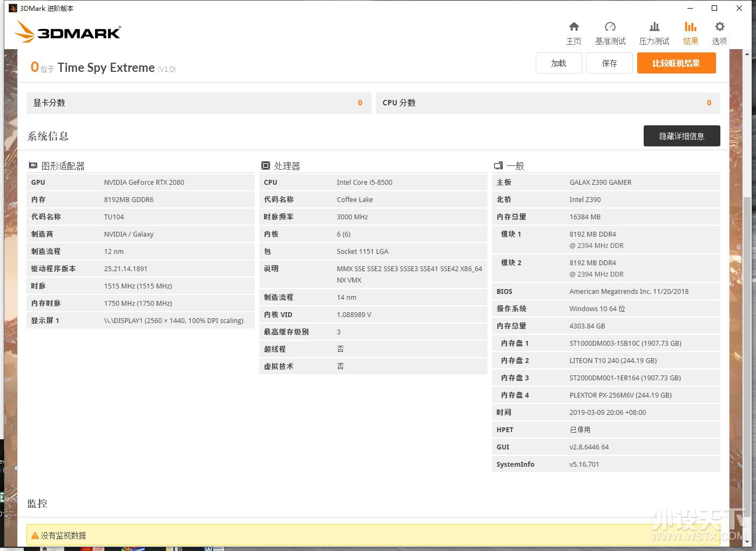Switch to the 选项 tab label
The image size is (756, 551).
coord(720,41)
